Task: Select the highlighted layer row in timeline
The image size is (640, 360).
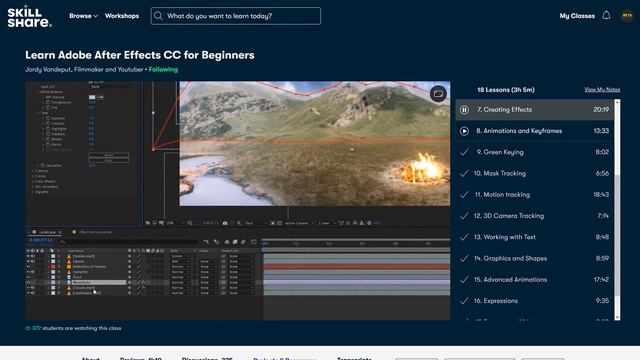Action: click(x=98, y=282)
